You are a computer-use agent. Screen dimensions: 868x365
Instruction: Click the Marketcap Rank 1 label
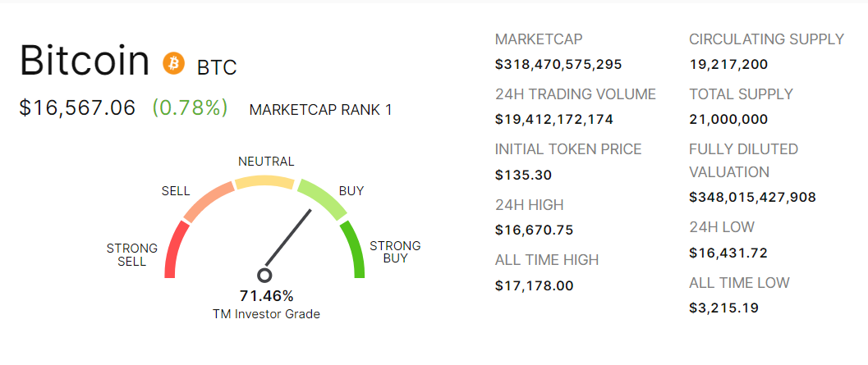[x=320, y=109]
